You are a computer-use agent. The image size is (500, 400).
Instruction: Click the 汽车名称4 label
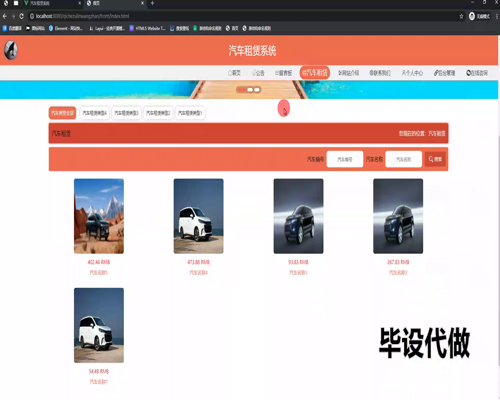tap(199, 273)
